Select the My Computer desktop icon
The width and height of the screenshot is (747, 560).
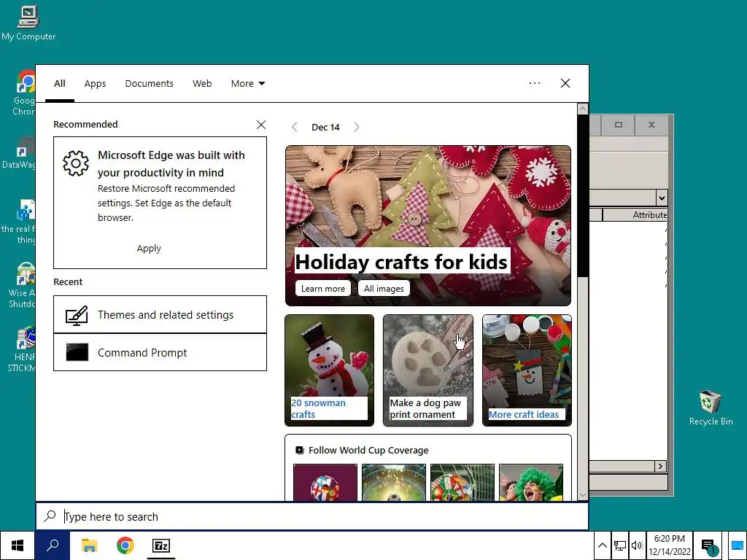pyautogui.click(x=28, y=23)
